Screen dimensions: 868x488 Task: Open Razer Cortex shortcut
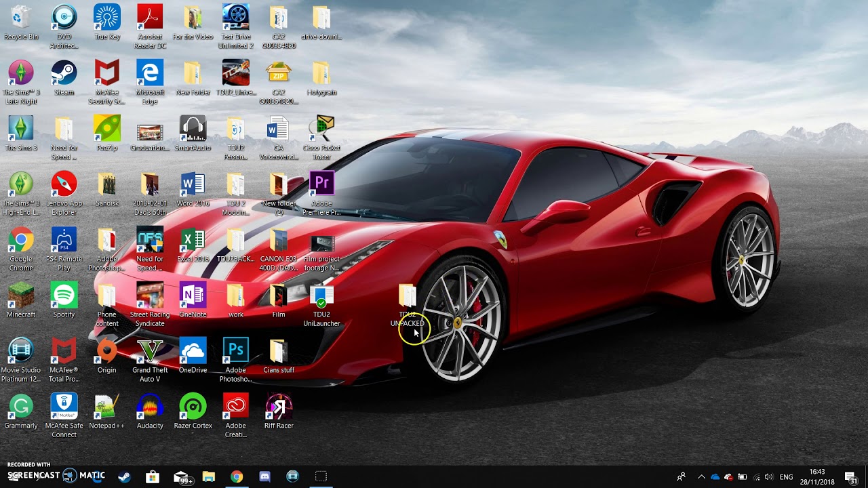pos(193,411)
